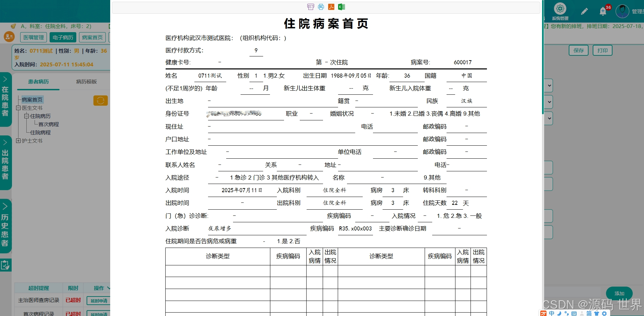
Task: Click the admission date 2025年07月11日
Action: coord(242,190)
